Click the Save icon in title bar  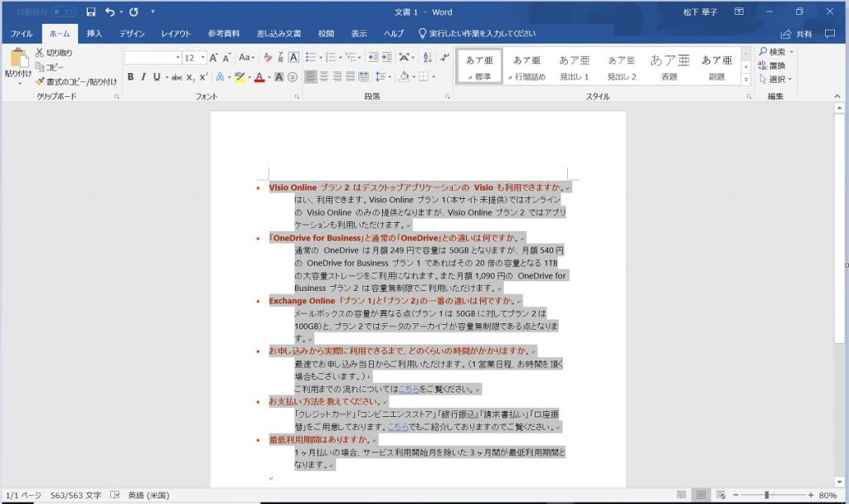click(91, 12)
